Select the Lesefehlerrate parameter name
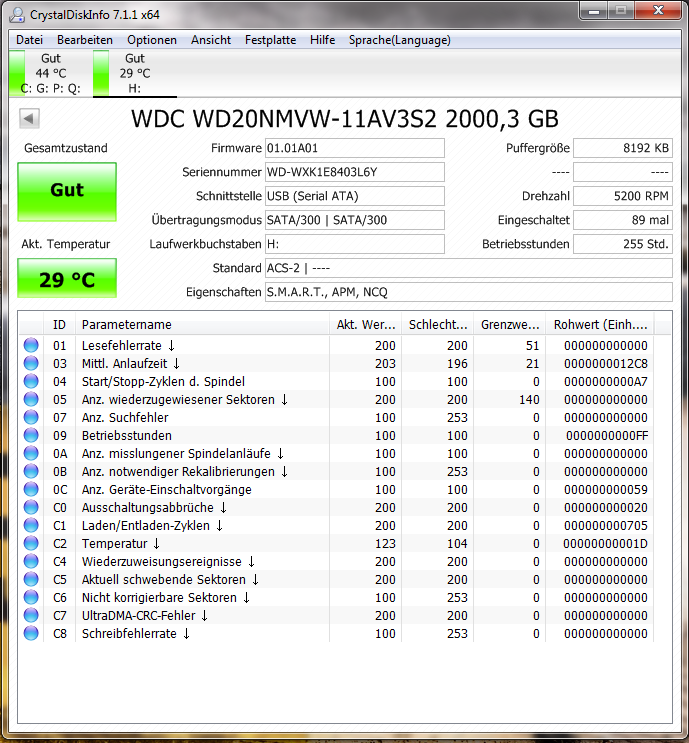The width and height of the screenshot is (689, 743). click(x=128, y=345)
